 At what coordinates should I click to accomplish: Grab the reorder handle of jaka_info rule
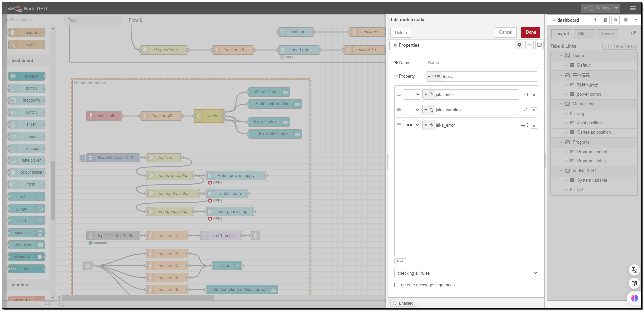pyautogui.click(x=399, y=94)
